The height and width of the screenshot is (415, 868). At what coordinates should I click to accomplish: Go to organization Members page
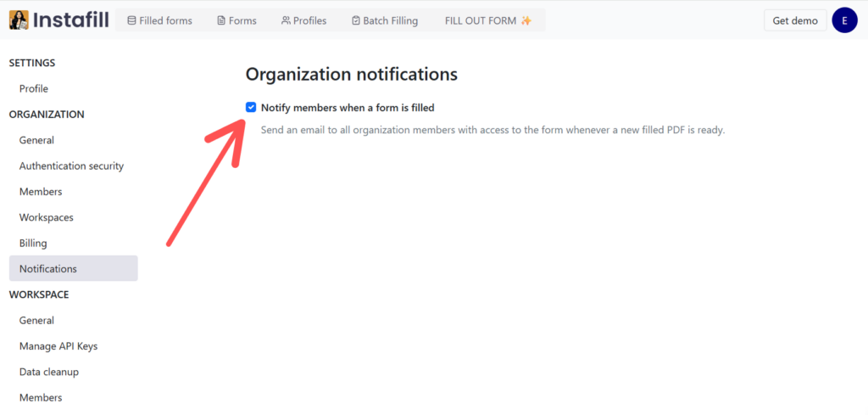(41, 192)
